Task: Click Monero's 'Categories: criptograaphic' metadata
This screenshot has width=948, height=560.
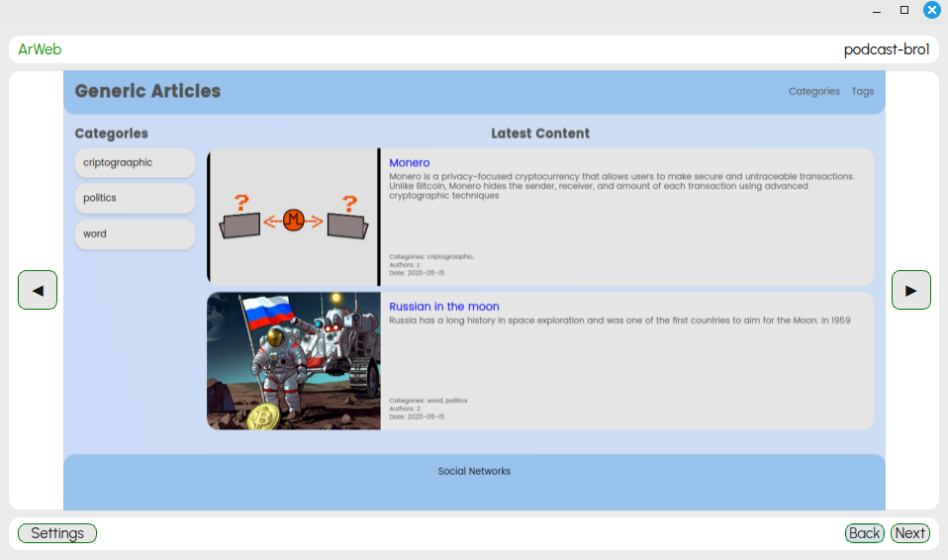Action: (x=431, y=256)
